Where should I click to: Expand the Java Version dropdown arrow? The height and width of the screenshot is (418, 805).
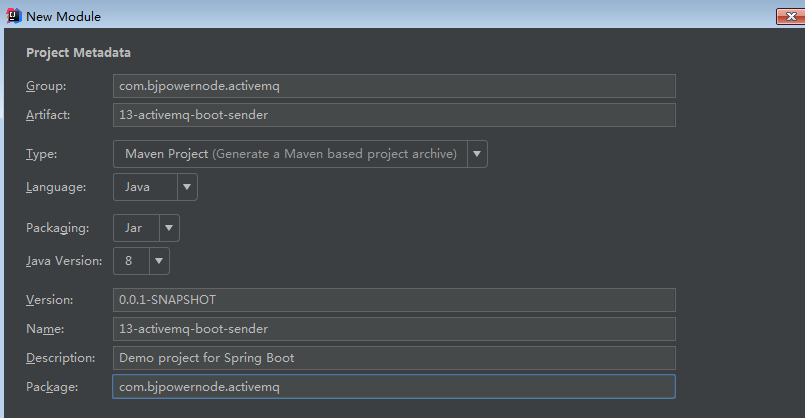pyautogui.click(x=159, y=261)
